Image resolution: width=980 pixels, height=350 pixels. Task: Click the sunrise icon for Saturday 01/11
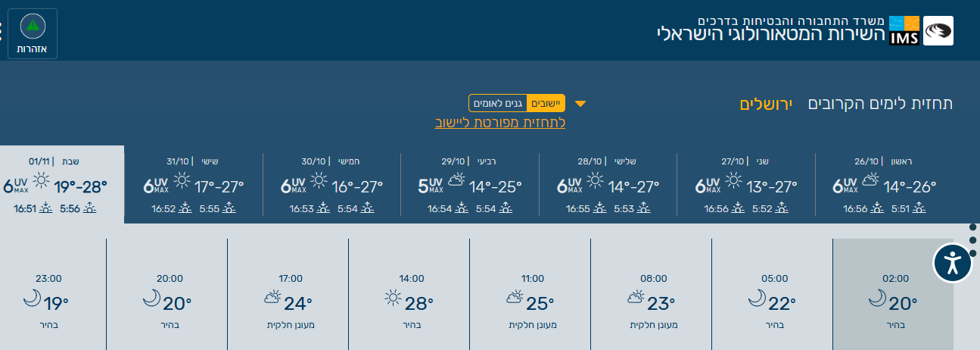coord(90,208)
